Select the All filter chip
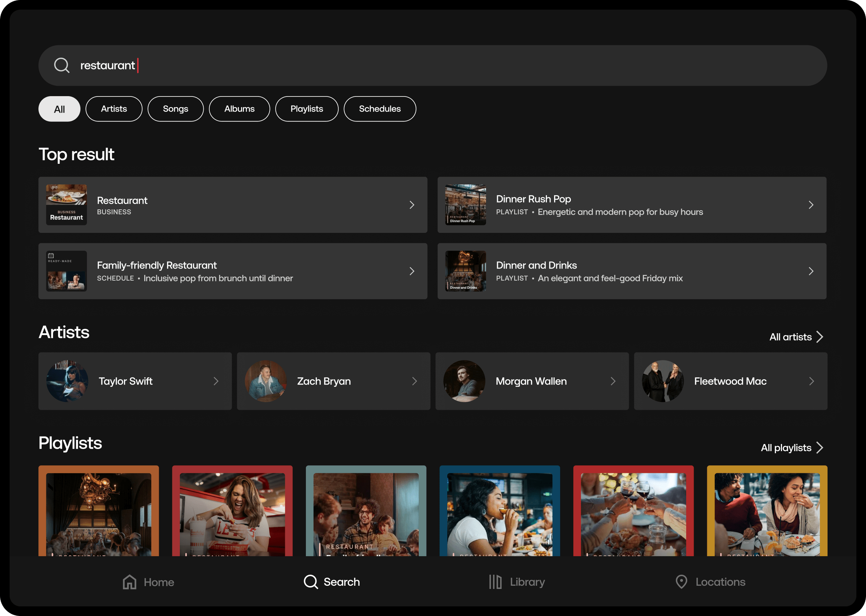This screenshot has width=866, height=616. pos(59,109)
